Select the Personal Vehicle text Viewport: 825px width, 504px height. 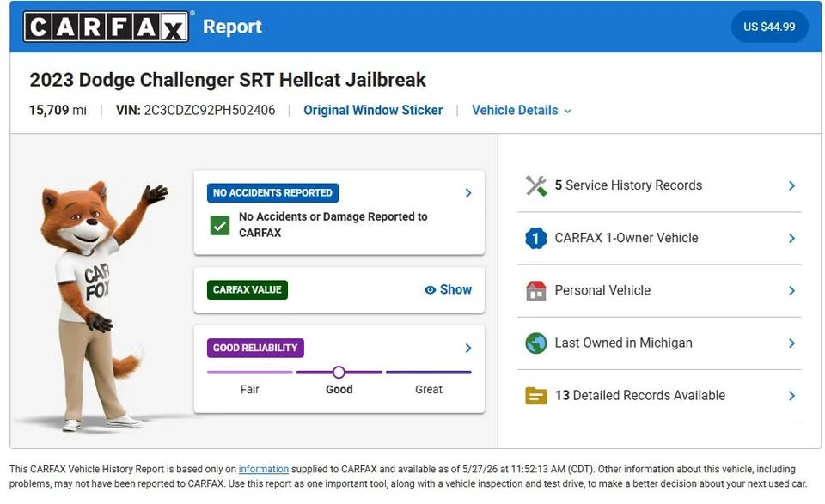(x=602, y=290)
